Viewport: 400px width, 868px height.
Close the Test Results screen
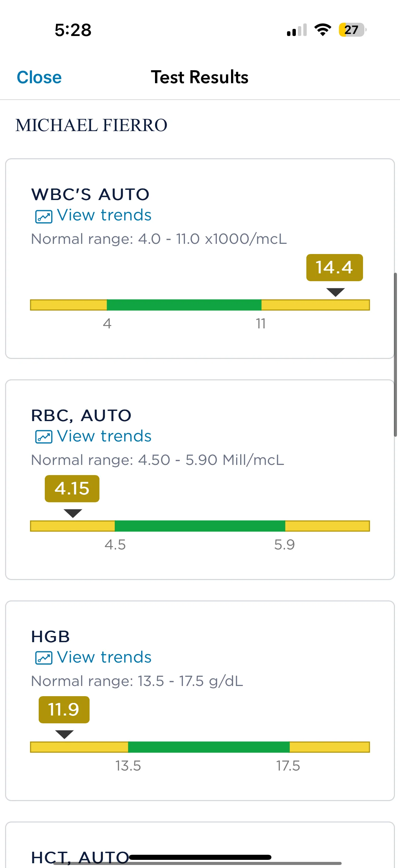pos(39,77)
